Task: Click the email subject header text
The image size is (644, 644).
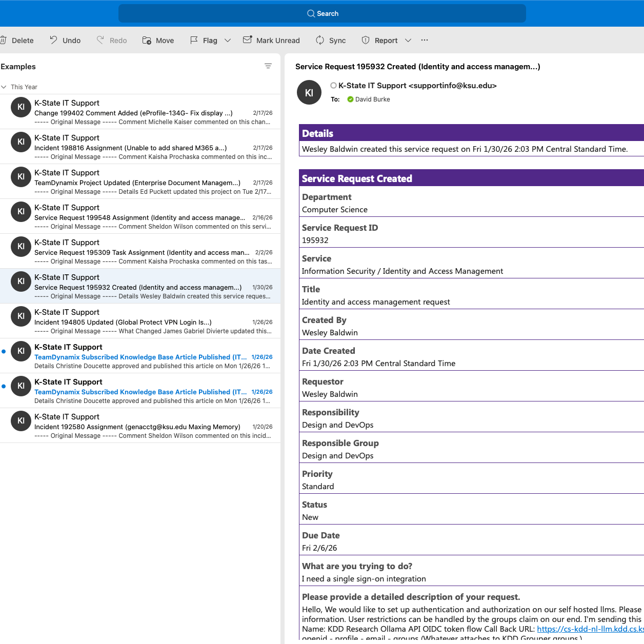Action: (x=417, y=67)
